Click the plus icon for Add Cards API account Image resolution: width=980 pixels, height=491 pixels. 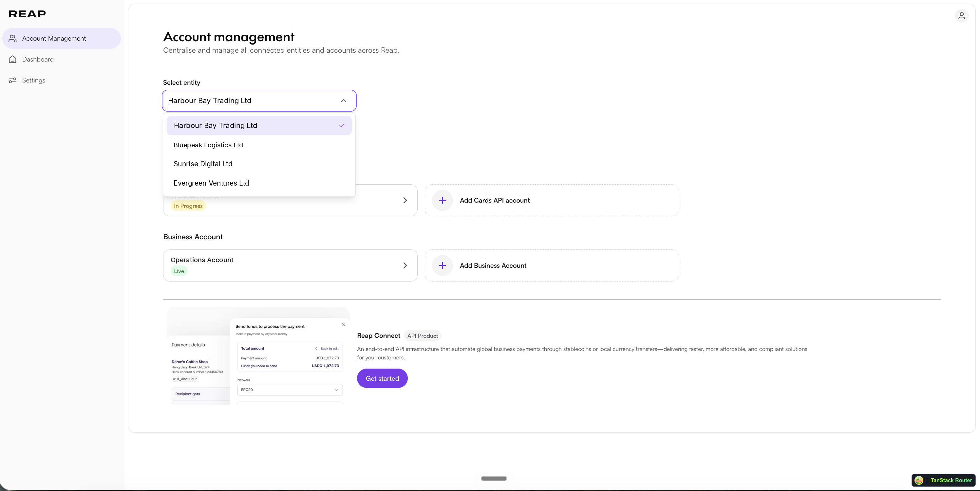click(442, 200)
